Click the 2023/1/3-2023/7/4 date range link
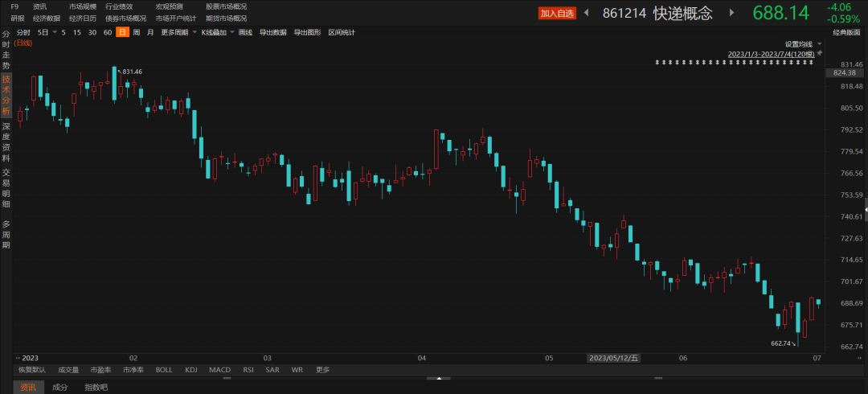Screen dimensions: 868x394 tap(771, 53)
